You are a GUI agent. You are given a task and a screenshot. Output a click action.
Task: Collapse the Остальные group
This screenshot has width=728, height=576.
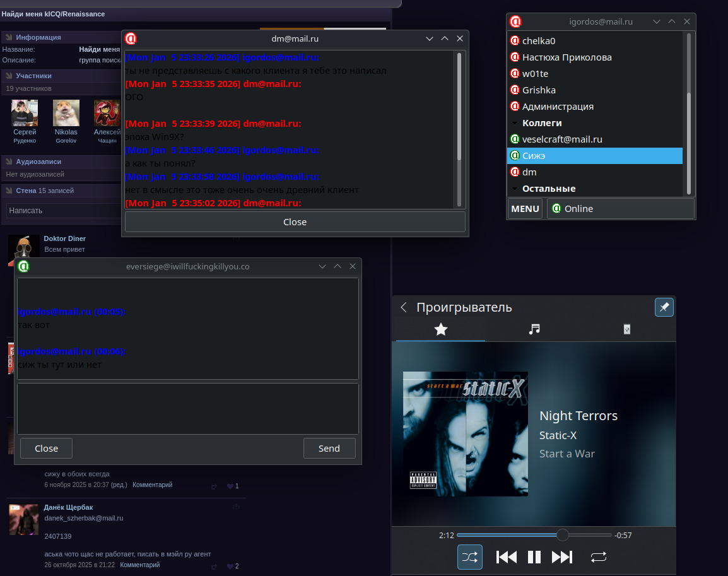point(515,189)
